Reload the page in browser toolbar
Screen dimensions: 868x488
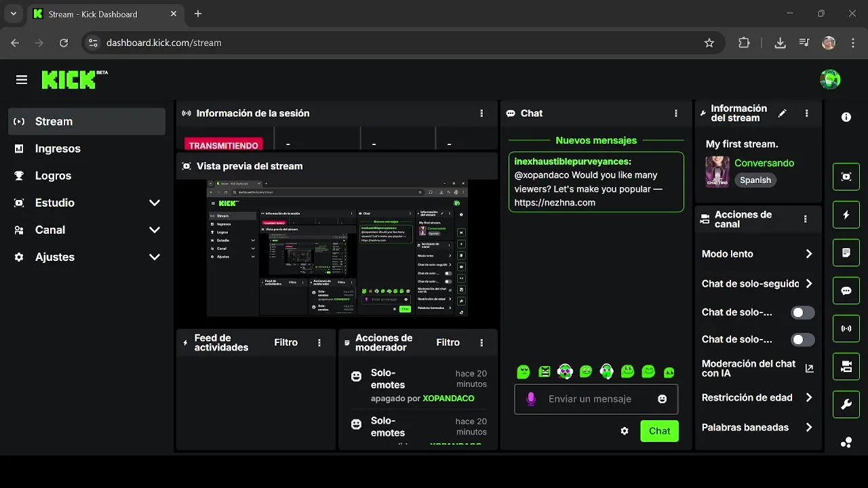coord(64,43)
